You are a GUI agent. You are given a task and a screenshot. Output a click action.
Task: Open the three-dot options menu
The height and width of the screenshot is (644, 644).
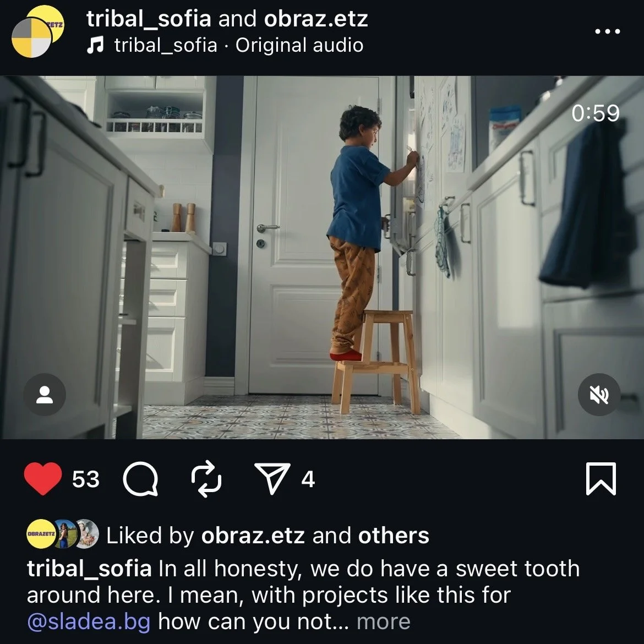pos(608,31)
